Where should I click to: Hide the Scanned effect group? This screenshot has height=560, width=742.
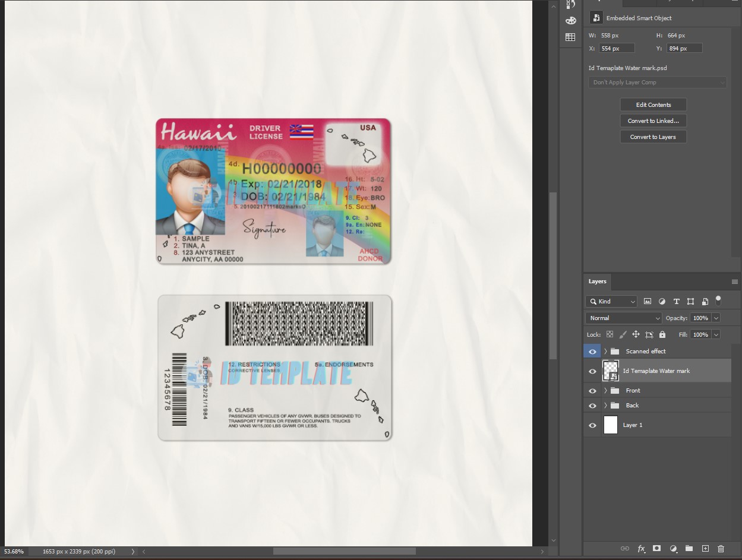coord(592,352)
